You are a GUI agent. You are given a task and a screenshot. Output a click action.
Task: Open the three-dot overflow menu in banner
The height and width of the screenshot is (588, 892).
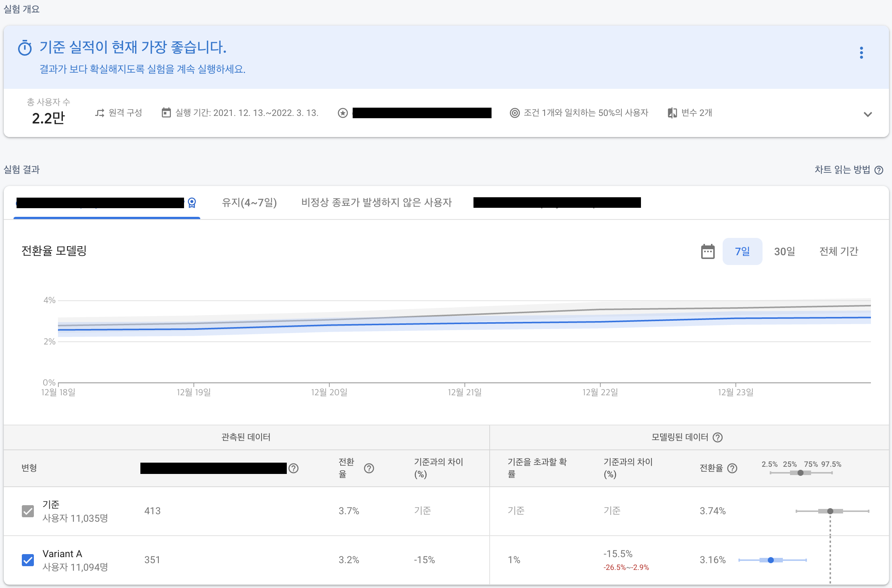click(861, 53)
